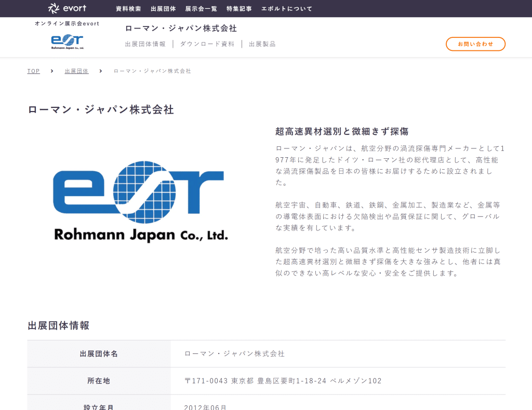Jump to the 出展製品 section tab

tap(262, 44)
